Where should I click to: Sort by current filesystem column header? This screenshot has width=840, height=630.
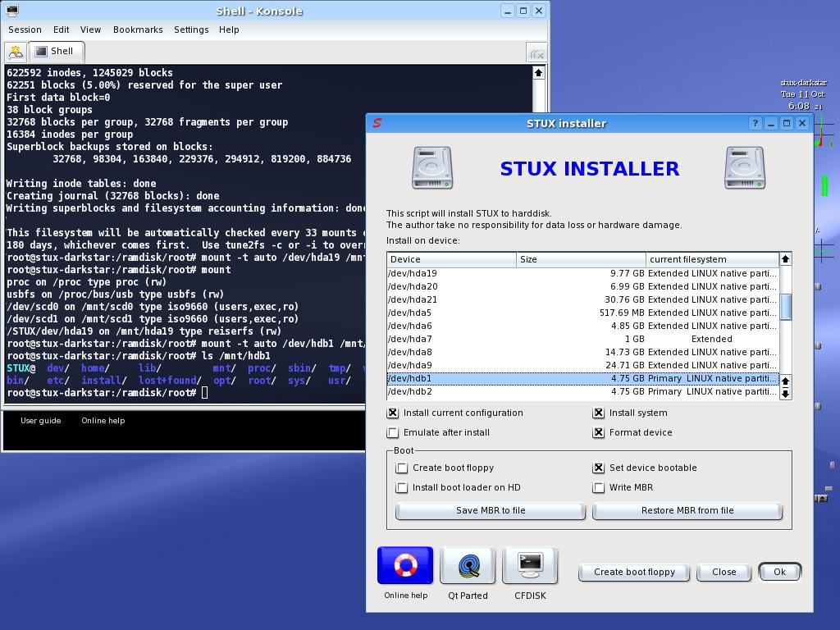click(712, 259)
